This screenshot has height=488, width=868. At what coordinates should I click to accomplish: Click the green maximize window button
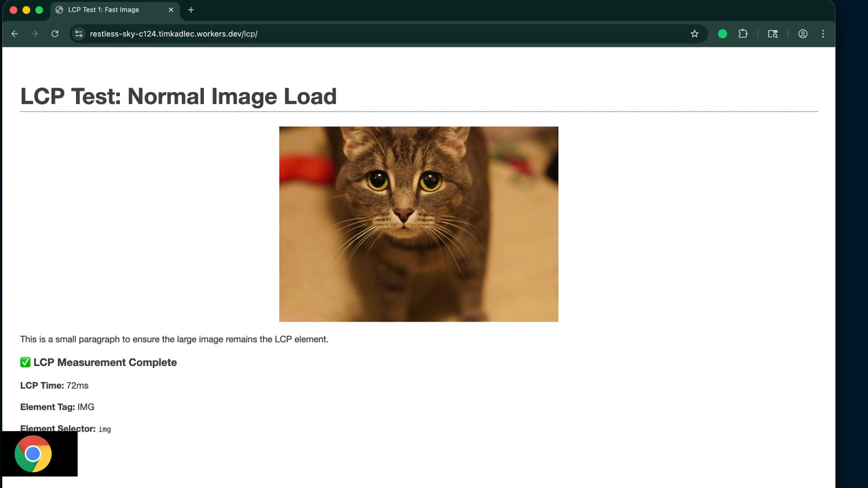(x=39, y=10)
